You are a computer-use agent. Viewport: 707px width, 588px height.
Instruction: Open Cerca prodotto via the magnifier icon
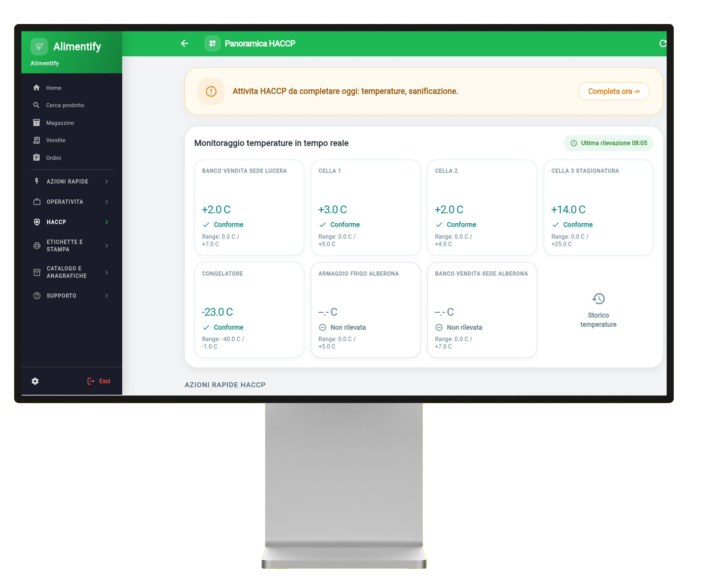(36, 105)
